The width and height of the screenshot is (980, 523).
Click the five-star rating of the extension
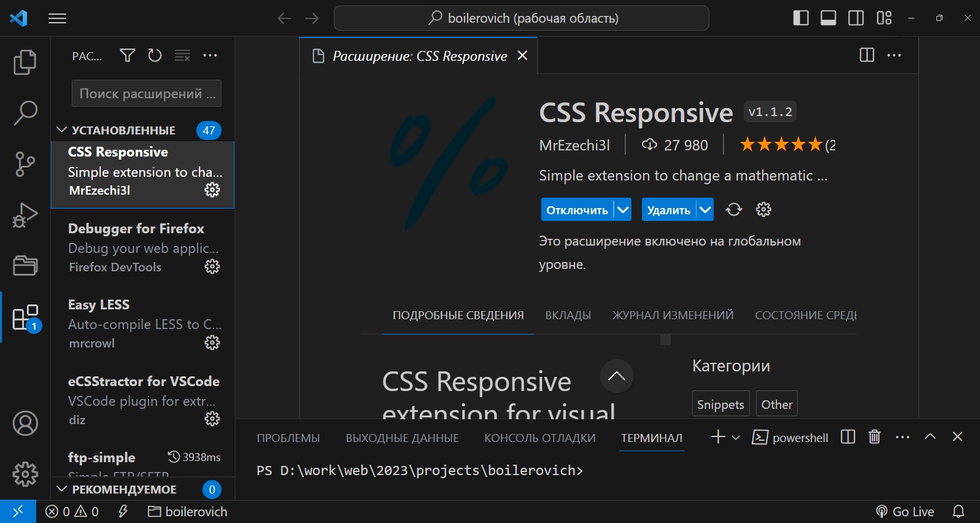click(781, 145)
